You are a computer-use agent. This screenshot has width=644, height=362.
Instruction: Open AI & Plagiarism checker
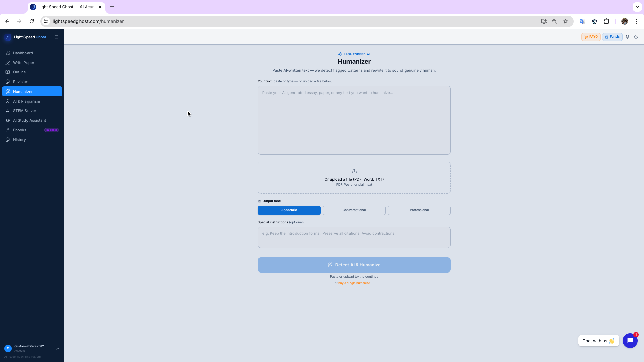[x=32, y=101]
